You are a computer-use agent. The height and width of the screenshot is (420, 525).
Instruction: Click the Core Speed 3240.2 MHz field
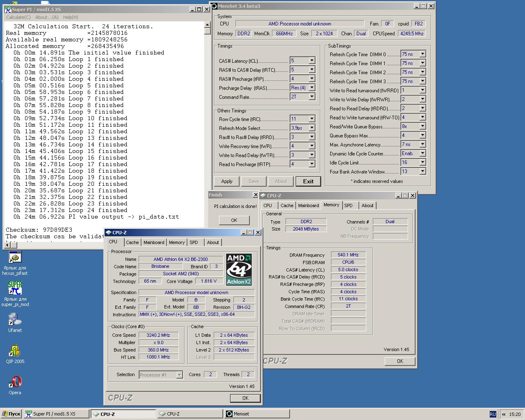pyautogui.click(x=158, y=335)
